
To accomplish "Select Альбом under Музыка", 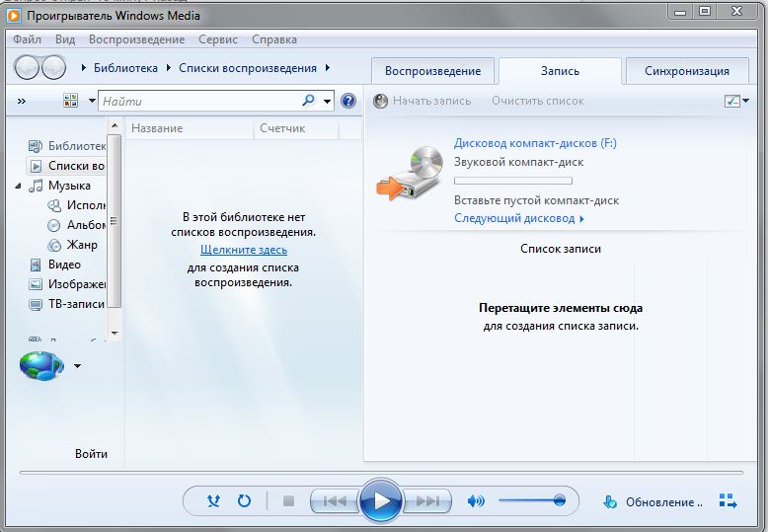I will click(76, 225).
